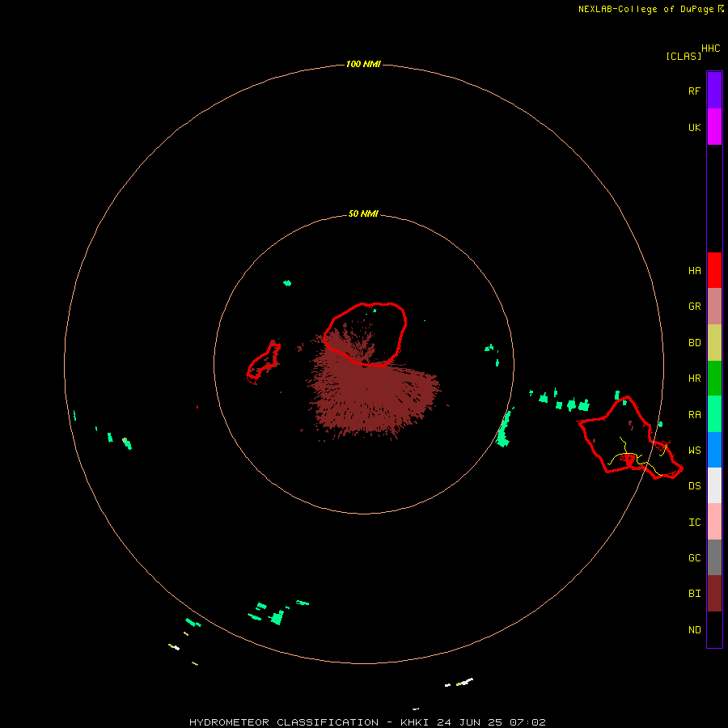
Task: Select the GC gray legend swatch
Action: [x=714, y=557]
